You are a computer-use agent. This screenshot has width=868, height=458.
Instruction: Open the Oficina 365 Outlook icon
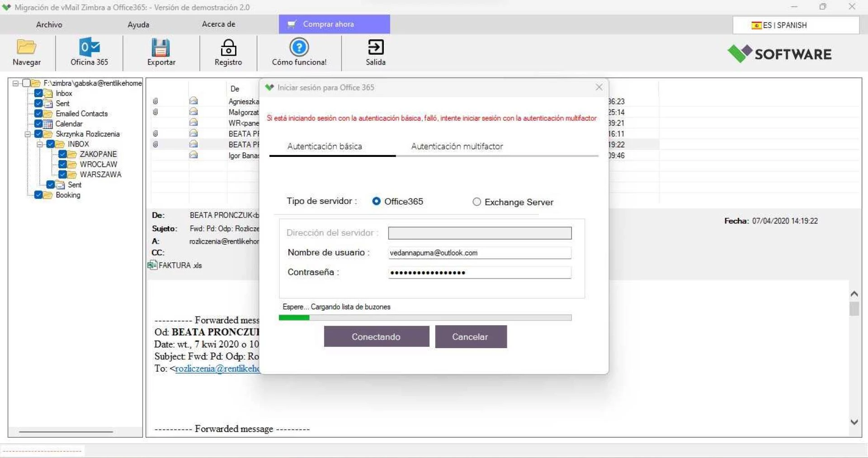(89, 47)
